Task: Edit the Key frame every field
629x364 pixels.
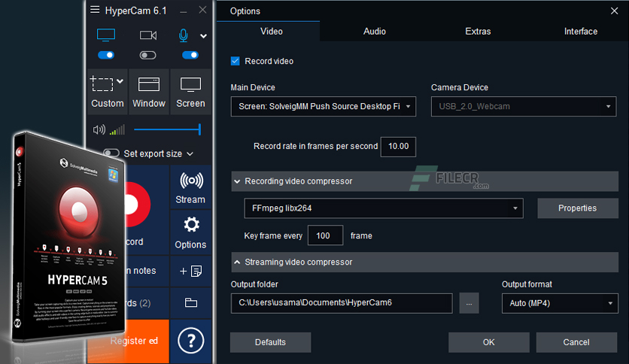Action: [x=325, y=235]
